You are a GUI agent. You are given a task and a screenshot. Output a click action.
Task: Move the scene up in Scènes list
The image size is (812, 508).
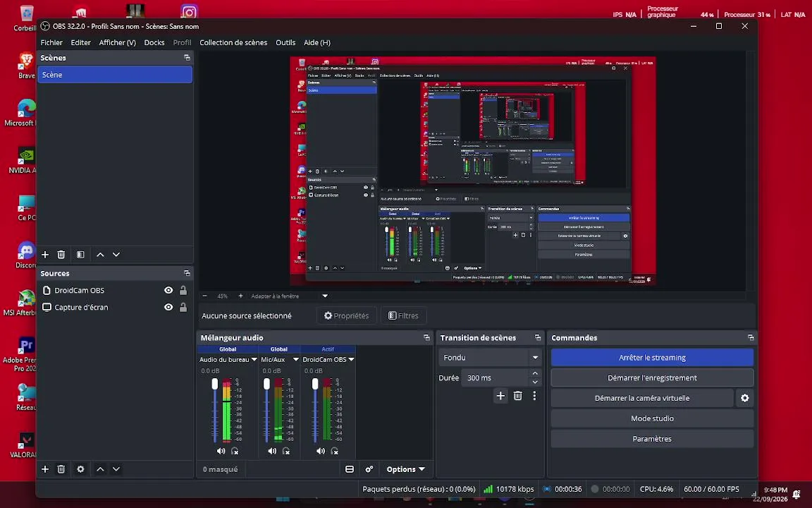101,255
